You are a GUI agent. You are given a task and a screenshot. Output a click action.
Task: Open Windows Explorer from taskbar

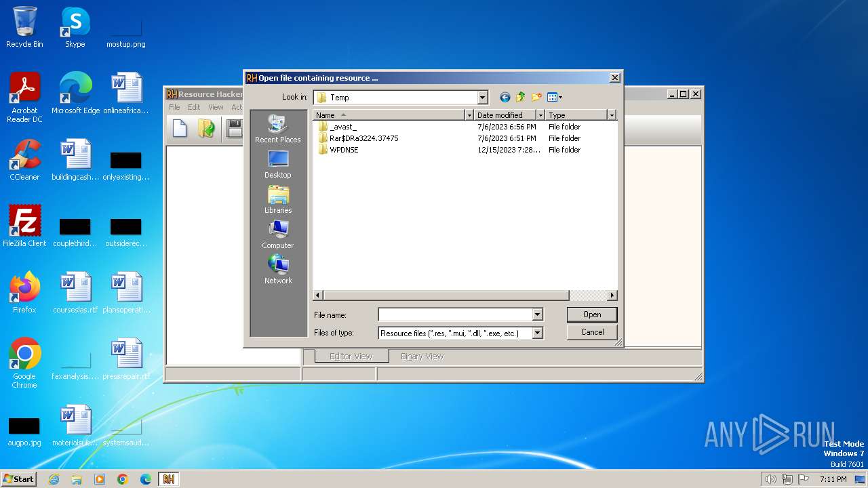coord(77,479)
